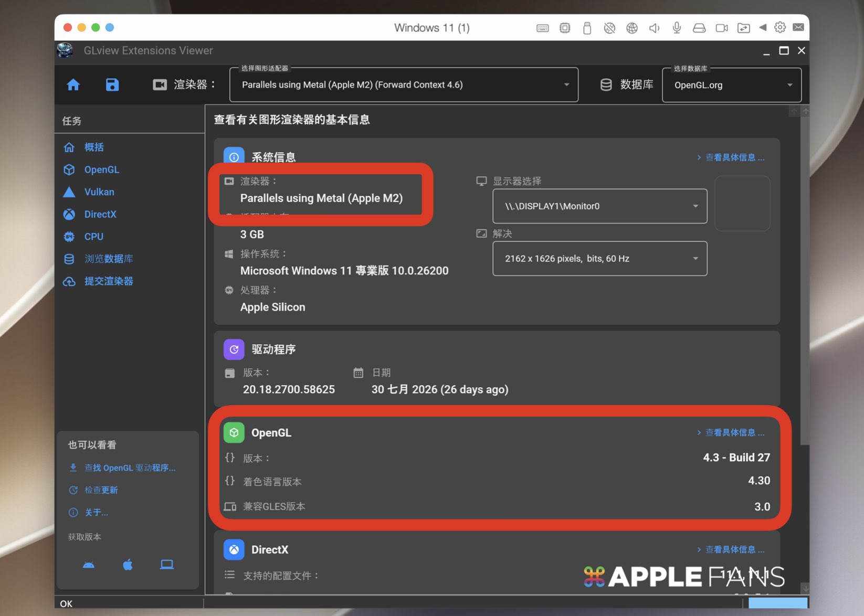Click the vertical scrollbar of the info panel
This screenshot has width=864, height=616.
pos(805,281)
